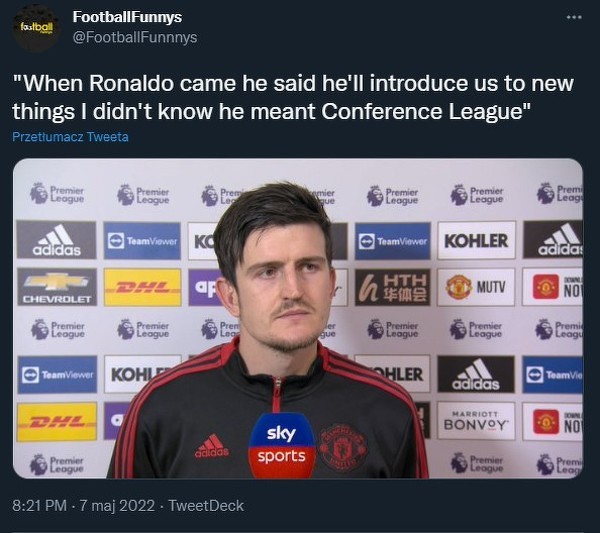Viewport: 600px width, 533px height.
Task: Click the @FootballFunnnys handle
Action: 135,37
